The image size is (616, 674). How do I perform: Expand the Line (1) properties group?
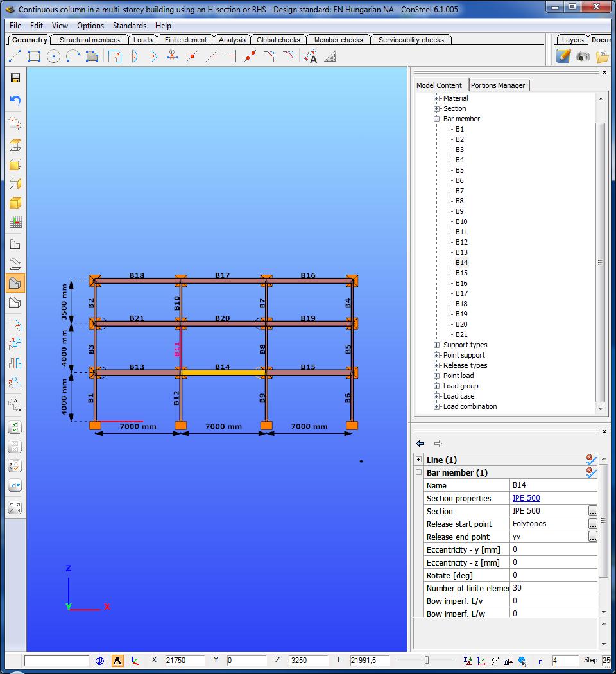point(419,459)
